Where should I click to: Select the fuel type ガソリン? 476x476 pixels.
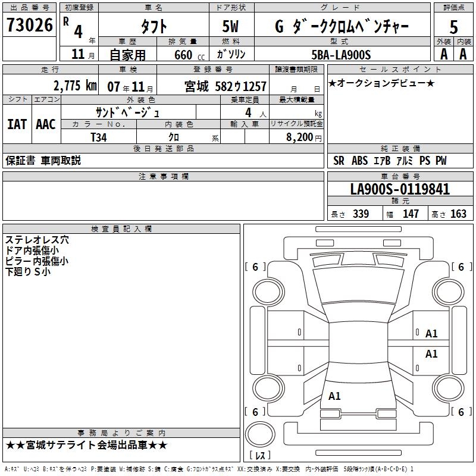click(231, 54)
